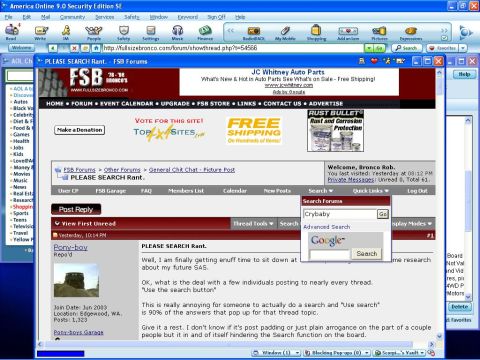Open FSB Garage in forum navbar

tap(110, 191)
